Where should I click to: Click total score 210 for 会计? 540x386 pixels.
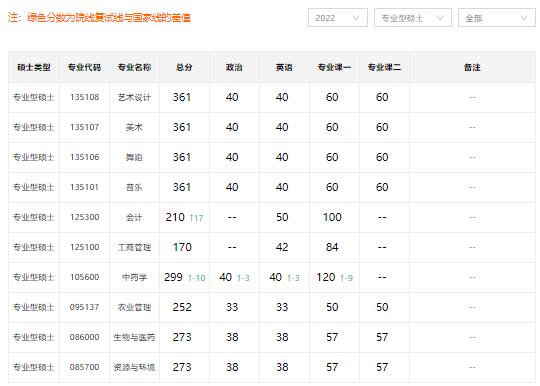pos(175,217)
